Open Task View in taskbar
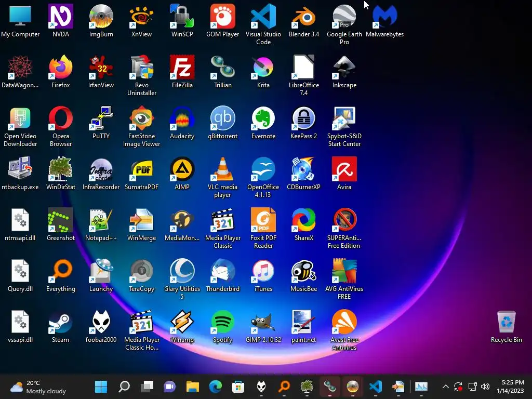This screenshot has height=399, width=532. [147, 387]
